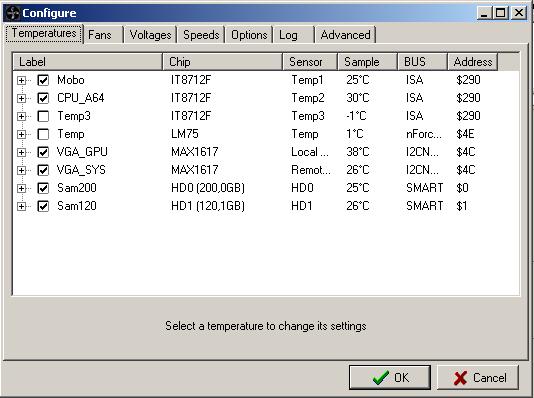Select the Sam120 row label
Image resolution: width=534 pixels, height=398 pixels.
77,206
